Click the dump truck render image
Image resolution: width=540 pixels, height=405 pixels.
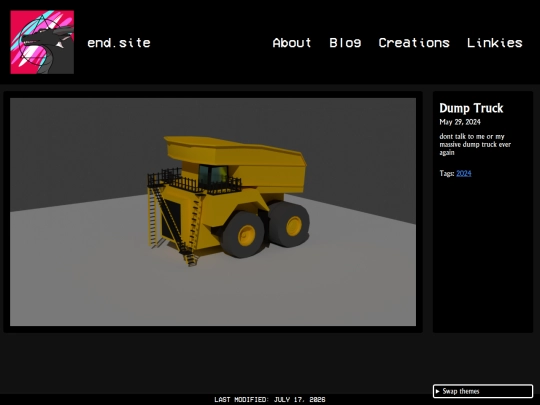(213, 212)
